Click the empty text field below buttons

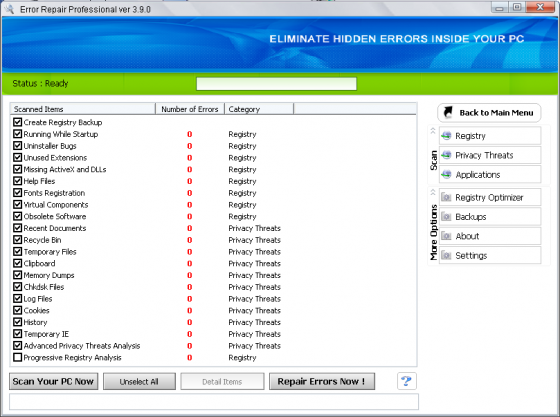(214, 401)
